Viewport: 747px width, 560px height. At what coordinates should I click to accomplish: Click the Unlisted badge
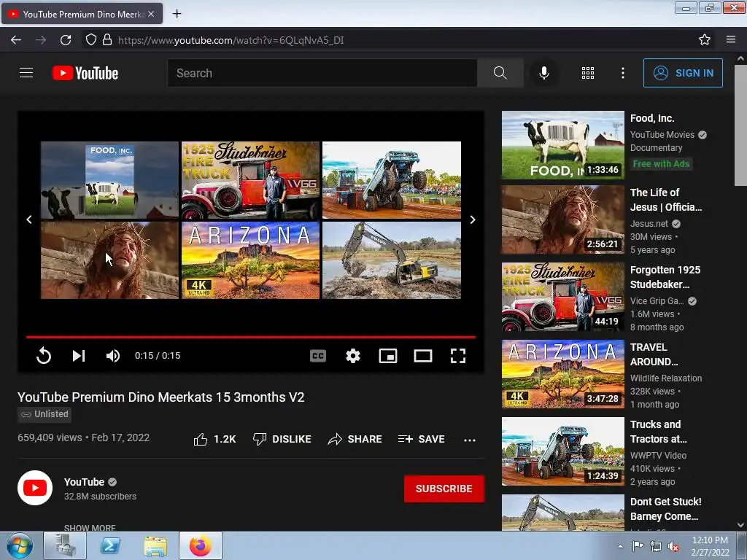[x=44, y=414]
